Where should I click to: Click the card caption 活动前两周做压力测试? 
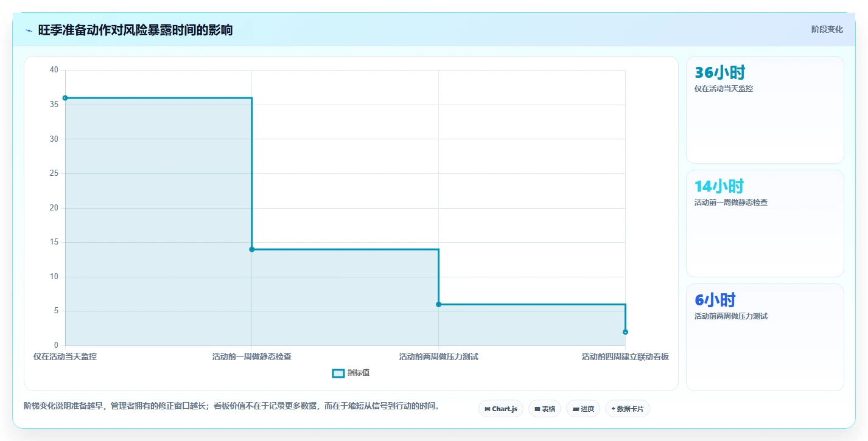[731, 316]
